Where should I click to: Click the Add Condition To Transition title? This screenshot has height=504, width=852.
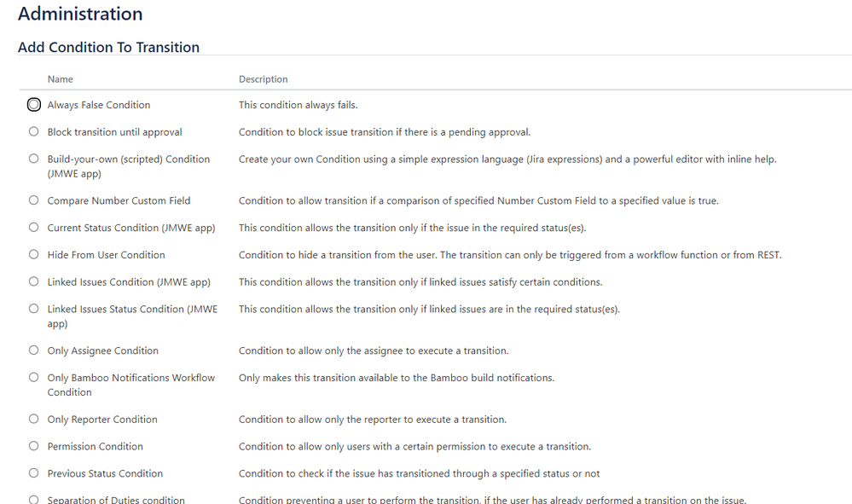coord(108,47)
